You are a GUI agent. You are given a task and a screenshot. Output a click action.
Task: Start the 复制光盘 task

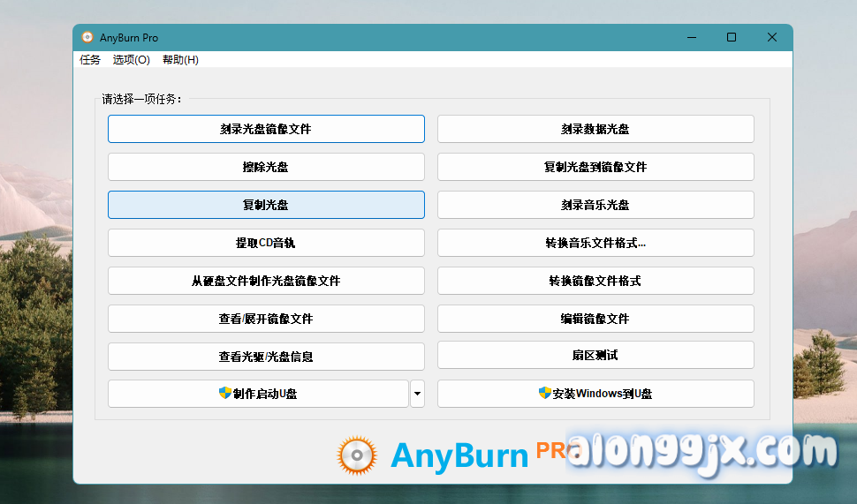tap(266, 205)
